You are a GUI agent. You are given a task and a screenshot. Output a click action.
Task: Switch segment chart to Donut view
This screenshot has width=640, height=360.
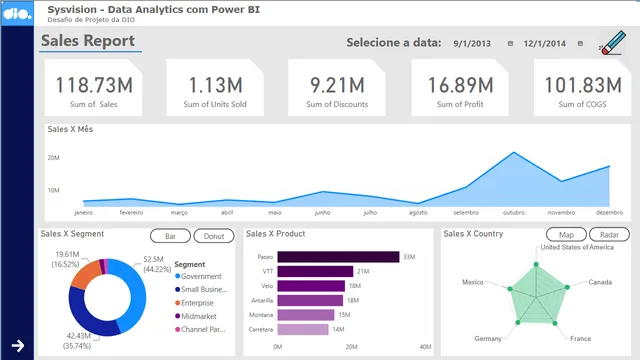click(214, 236)
